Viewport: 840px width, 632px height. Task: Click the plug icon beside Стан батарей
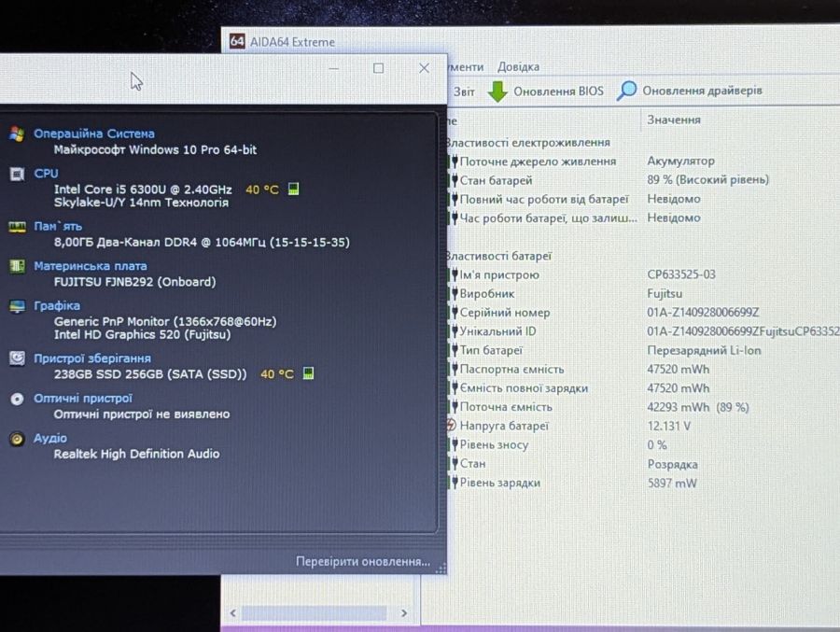(455, 180)
